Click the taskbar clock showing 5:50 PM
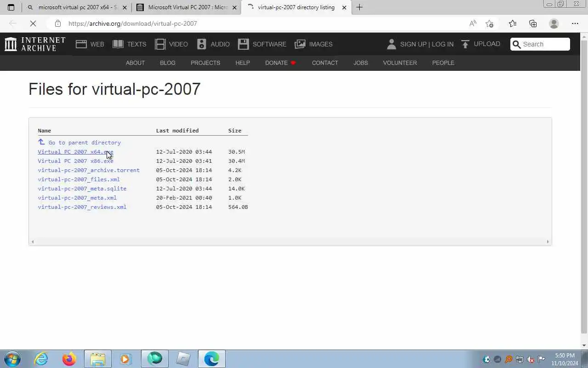 565,359
